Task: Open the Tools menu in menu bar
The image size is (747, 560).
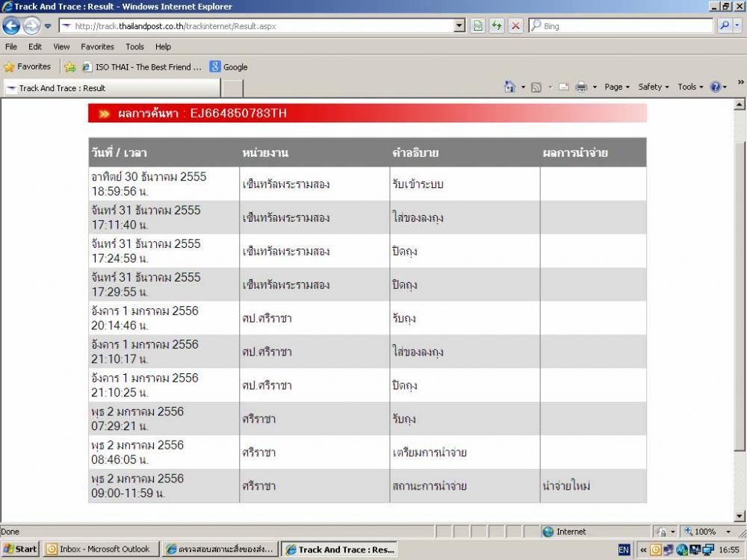Action: (x=134, y=46)
